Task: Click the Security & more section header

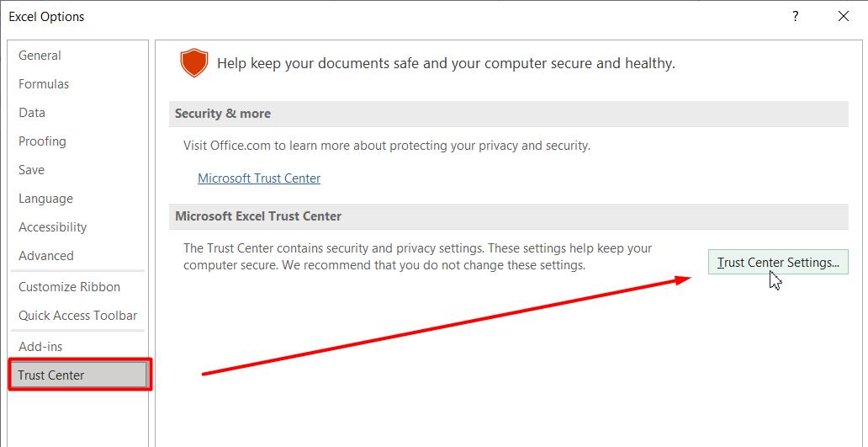Action: [x=223, y=114]
